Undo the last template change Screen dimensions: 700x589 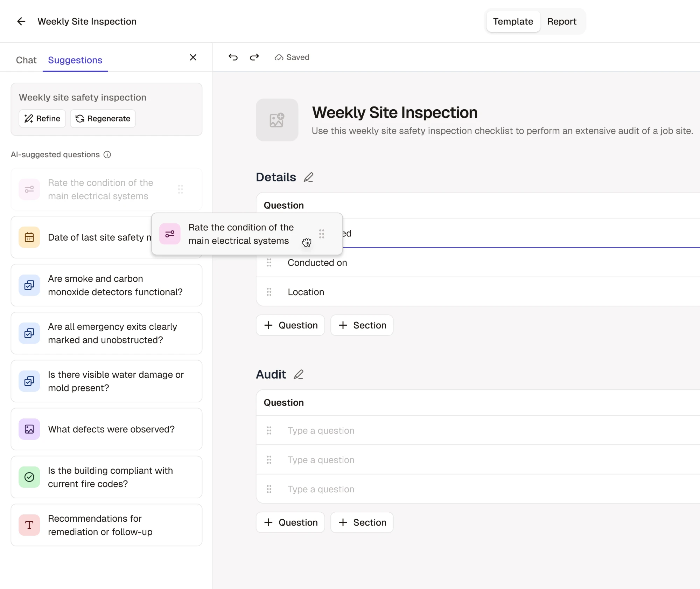(x=233, y=57)
